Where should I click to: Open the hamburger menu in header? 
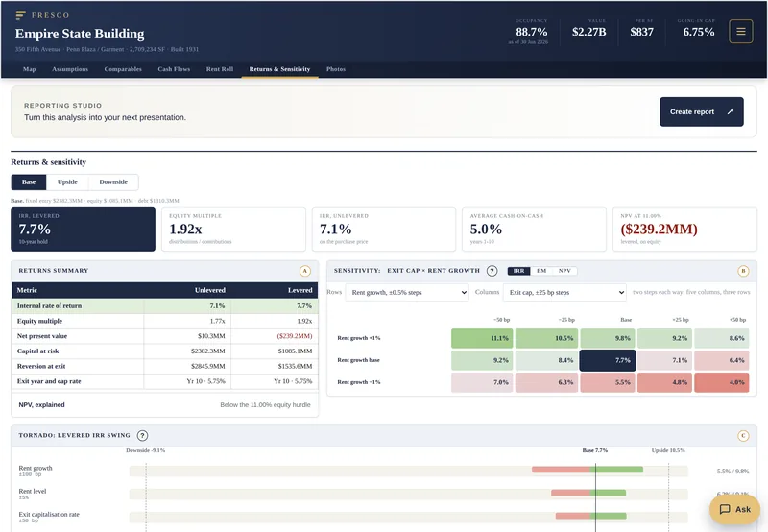pos(740,32)
